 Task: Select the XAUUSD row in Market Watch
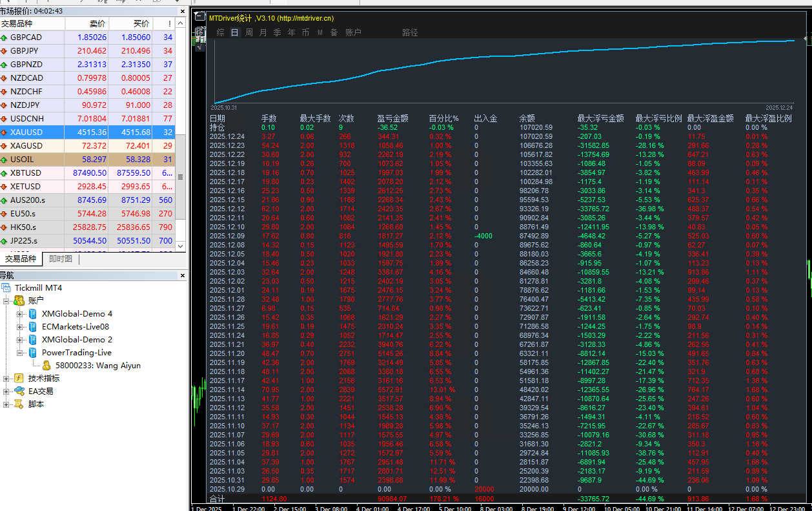click(x=88, y=132)
